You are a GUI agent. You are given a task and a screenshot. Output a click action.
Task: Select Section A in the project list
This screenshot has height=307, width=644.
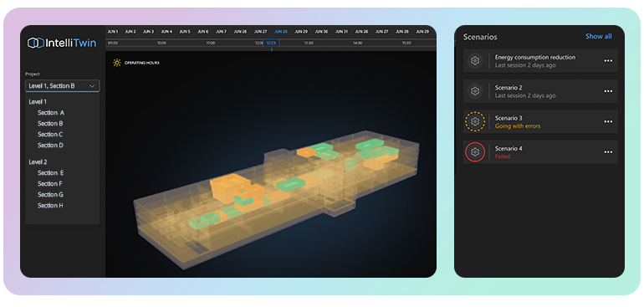point(51,113)
